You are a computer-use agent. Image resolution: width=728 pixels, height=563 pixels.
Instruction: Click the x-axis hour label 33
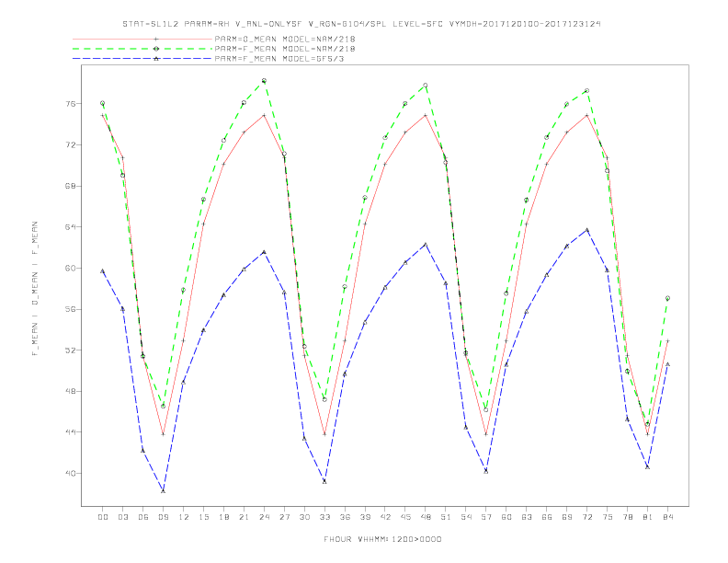(x=324, y=517)
